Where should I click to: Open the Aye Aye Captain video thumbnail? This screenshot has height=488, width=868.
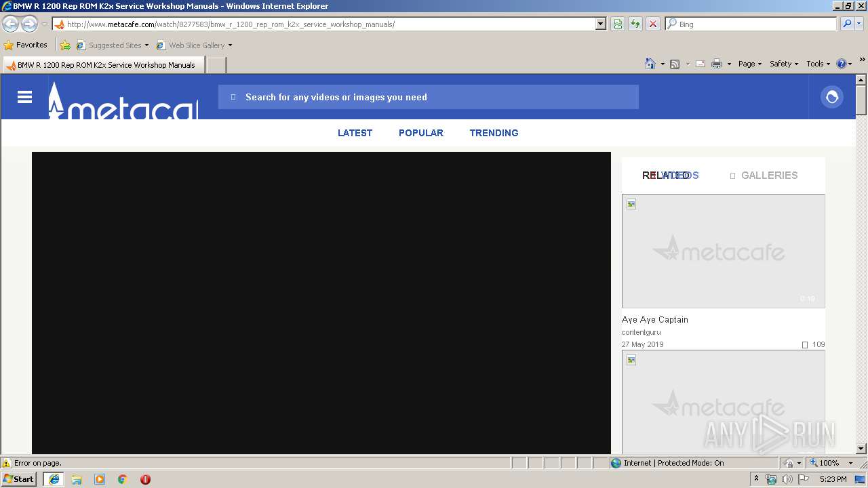tap(724, 251)
